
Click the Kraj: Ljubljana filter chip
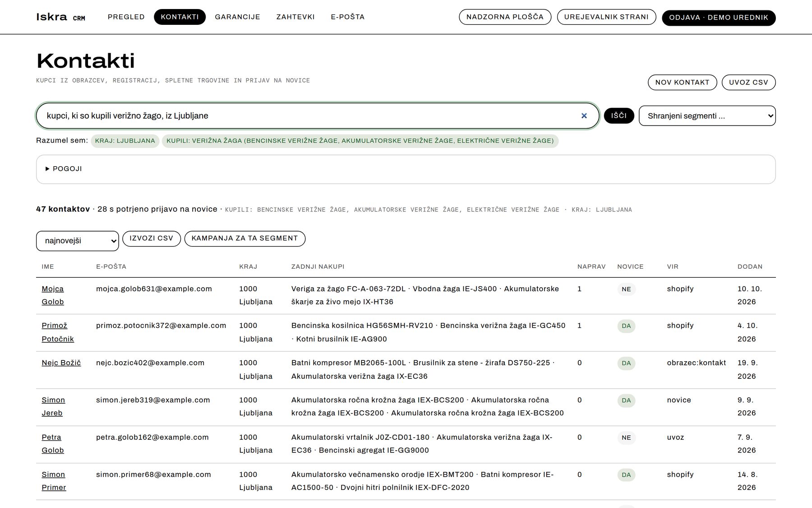pyautogui.click(x=125, y=141)
